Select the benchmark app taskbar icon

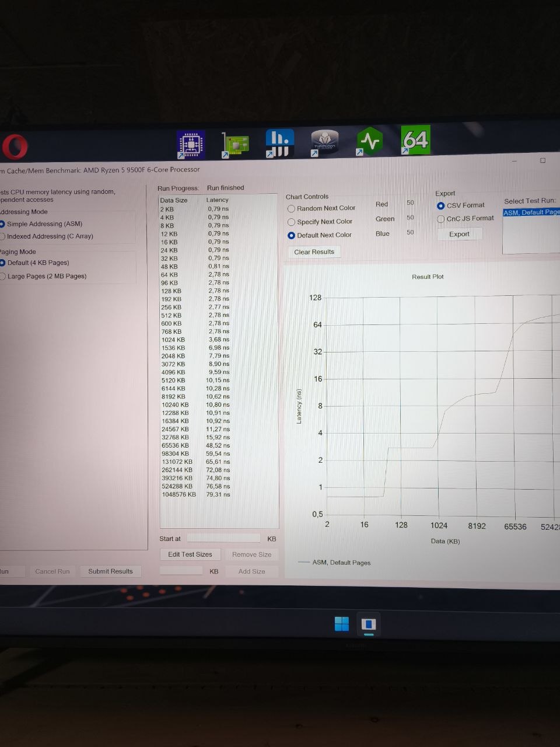(x=369, y=625)
